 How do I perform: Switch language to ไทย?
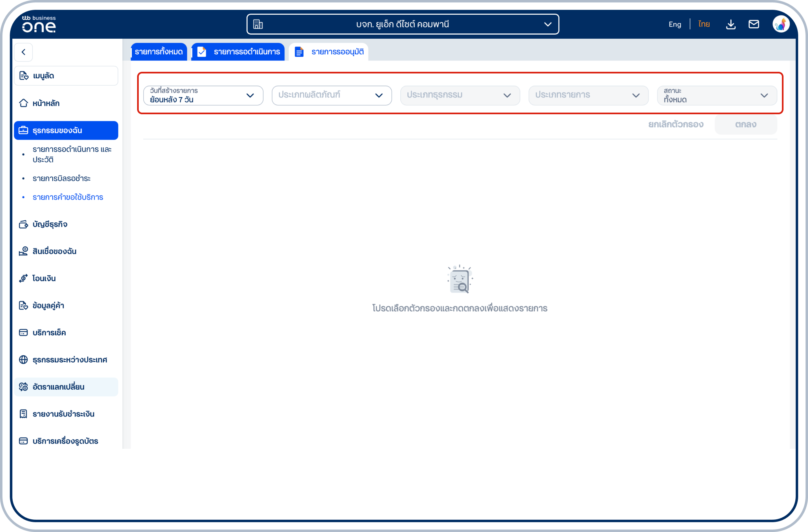(704, 24)
